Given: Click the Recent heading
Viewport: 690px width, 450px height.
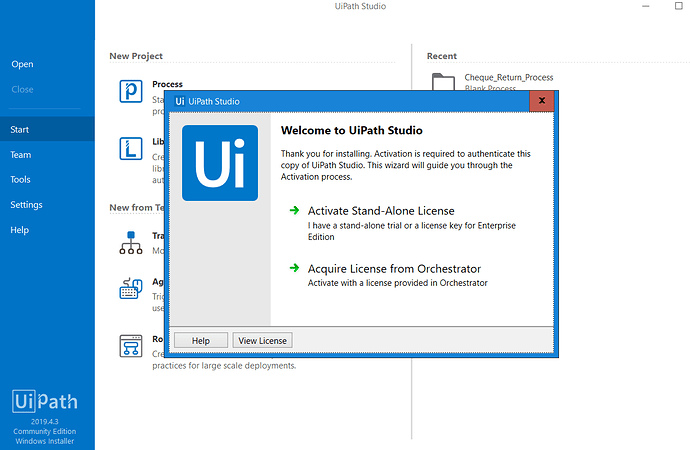Looking at the screenshot, I should point(442,56).
